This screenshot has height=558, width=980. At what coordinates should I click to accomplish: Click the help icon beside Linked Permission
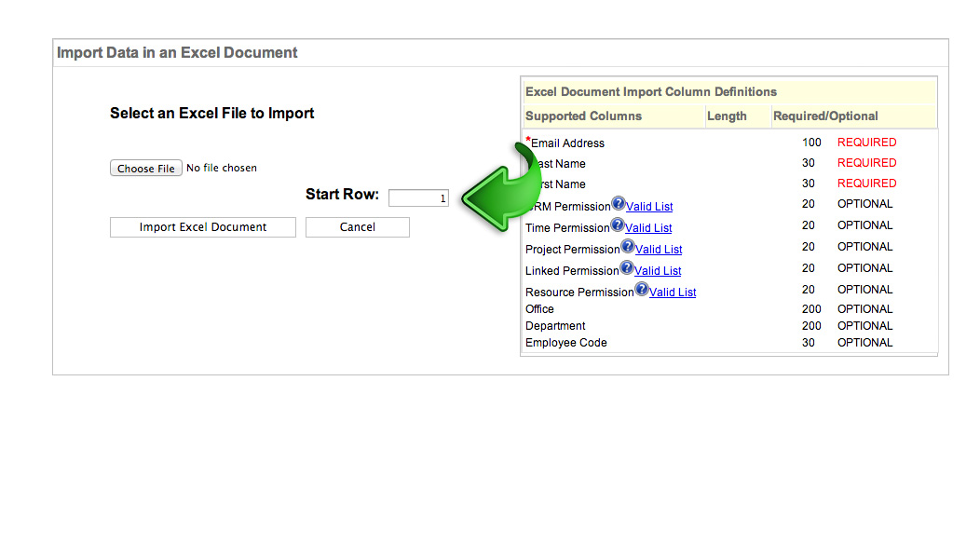[626, 268]
